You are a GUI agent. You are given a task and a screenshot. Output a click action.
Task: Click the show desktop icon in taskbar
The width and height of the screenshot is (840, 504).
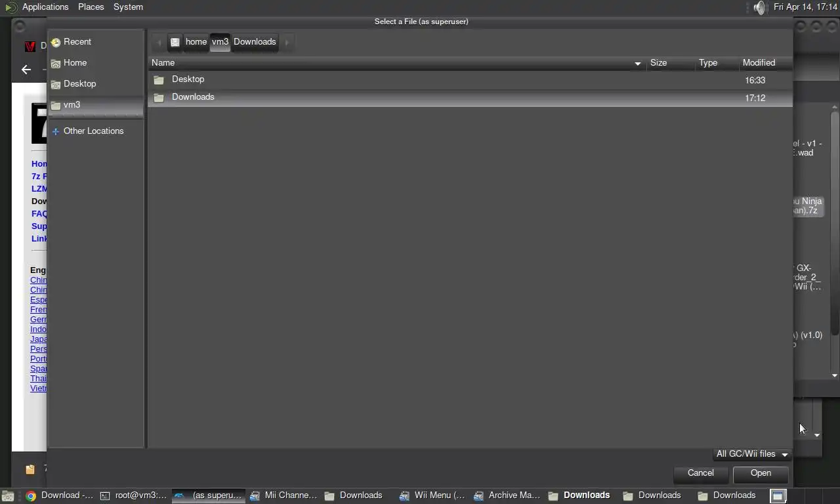[7, 496]
